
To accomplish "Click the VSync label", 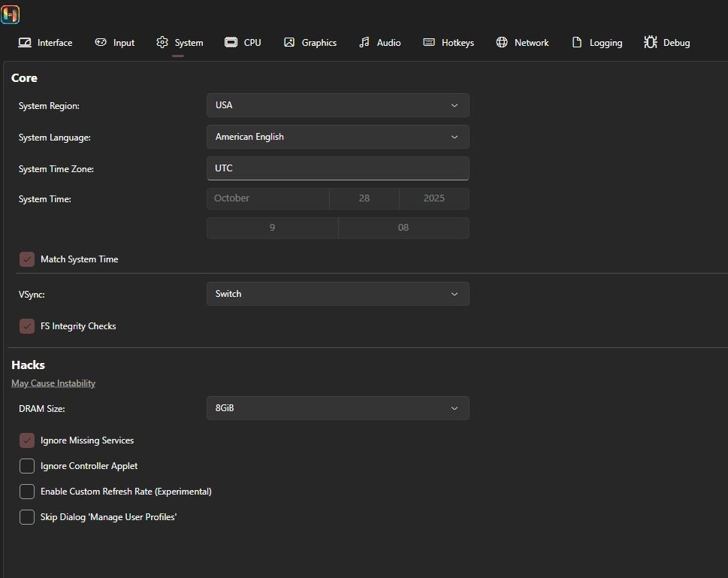I will [32, 295].
